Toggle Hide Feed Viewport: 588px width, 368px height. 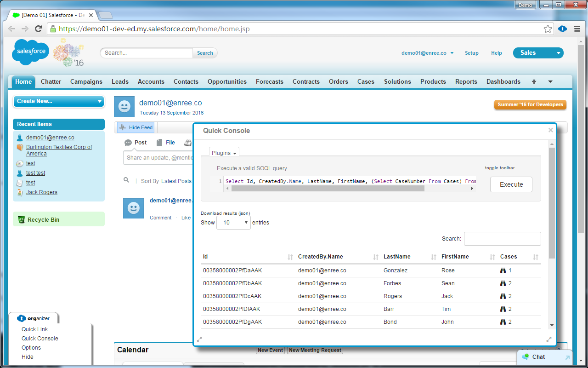pyautogui.click(x=136, y=127)
